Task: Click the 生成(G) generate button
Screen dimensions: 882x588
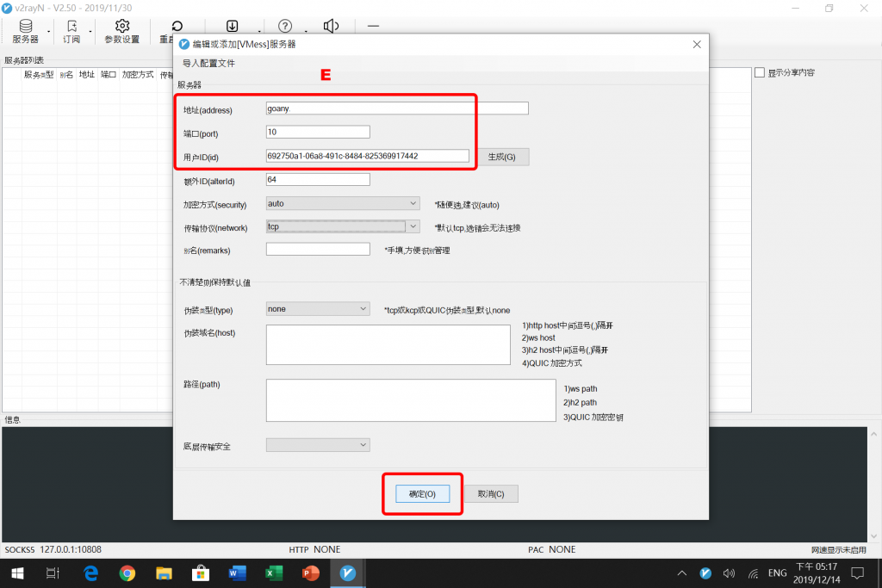Action: pyautogui.click(x=502, y=157)
